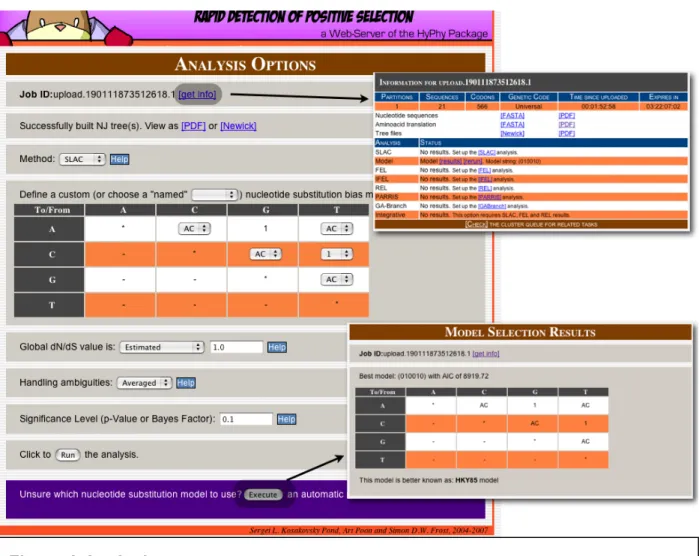Open the named substitution model dropdown
Screen dimensions: 699x556
coord(214,195)
